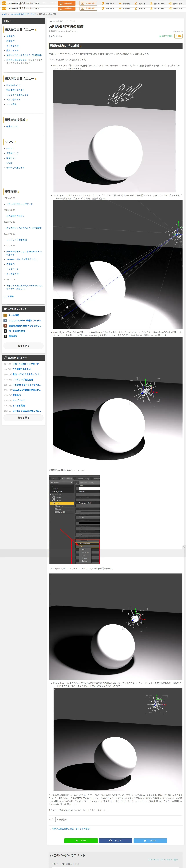Screen dimensions: 186x868
Task: Open the お買い物ガイド link
Action: click(x=13, y=99)
